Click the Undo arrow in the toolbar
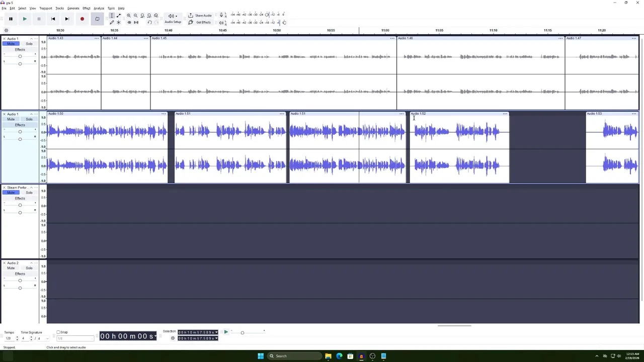The width and height of the screenshot is (644, 362). pyautogui.click(x=149, y=23)
